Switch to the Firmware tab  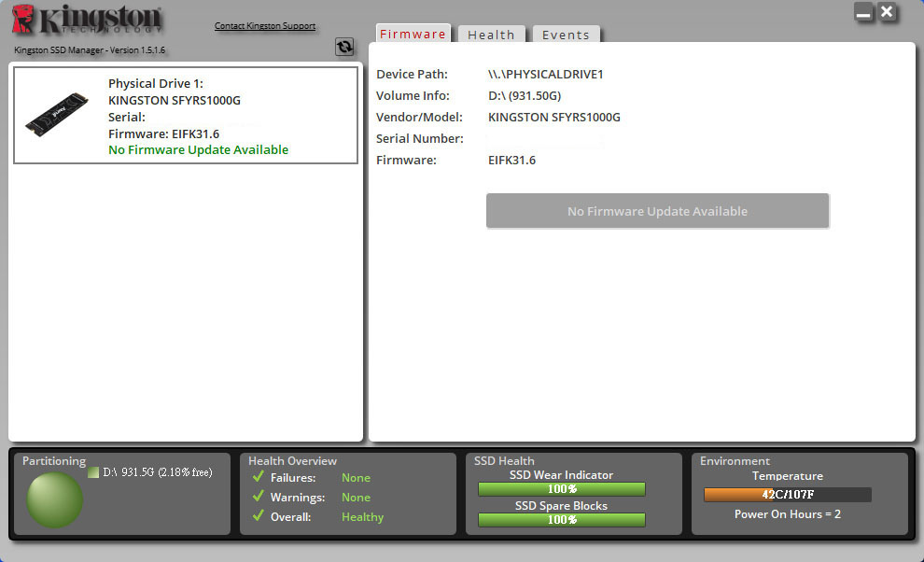point(413,34)
